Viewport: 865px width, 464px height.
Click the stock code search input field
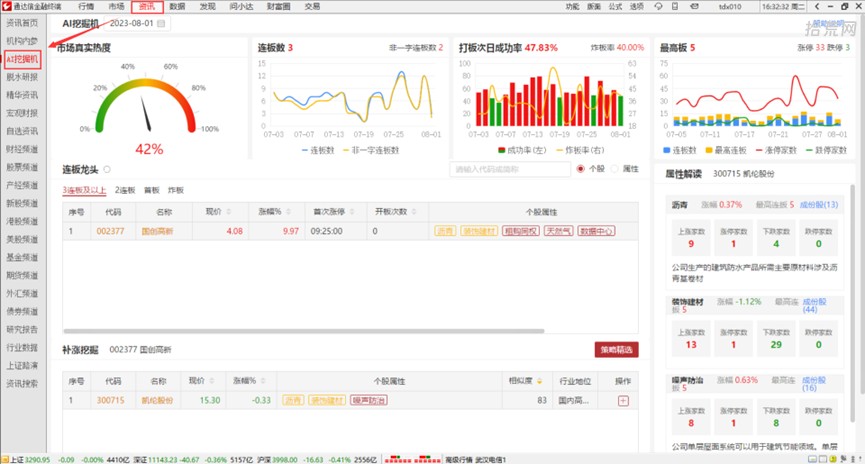(x=510, y=169)
